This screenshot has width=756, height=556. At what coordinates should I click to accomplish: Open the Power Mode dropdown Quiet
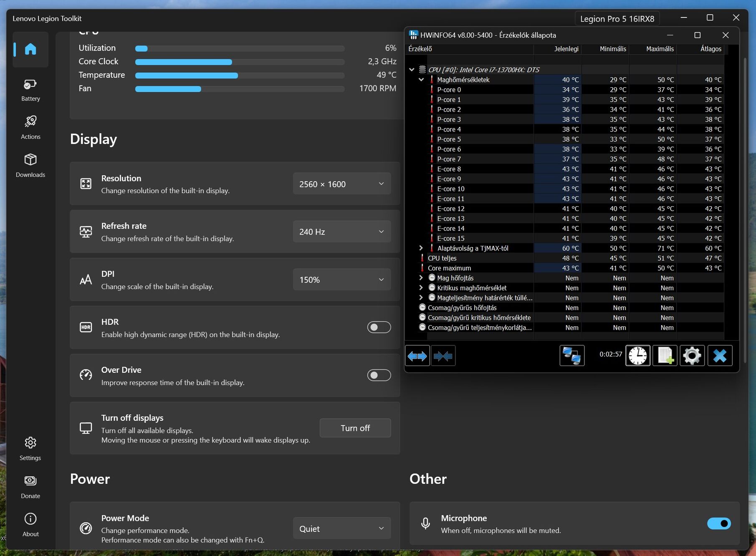(x=342, y=528)
